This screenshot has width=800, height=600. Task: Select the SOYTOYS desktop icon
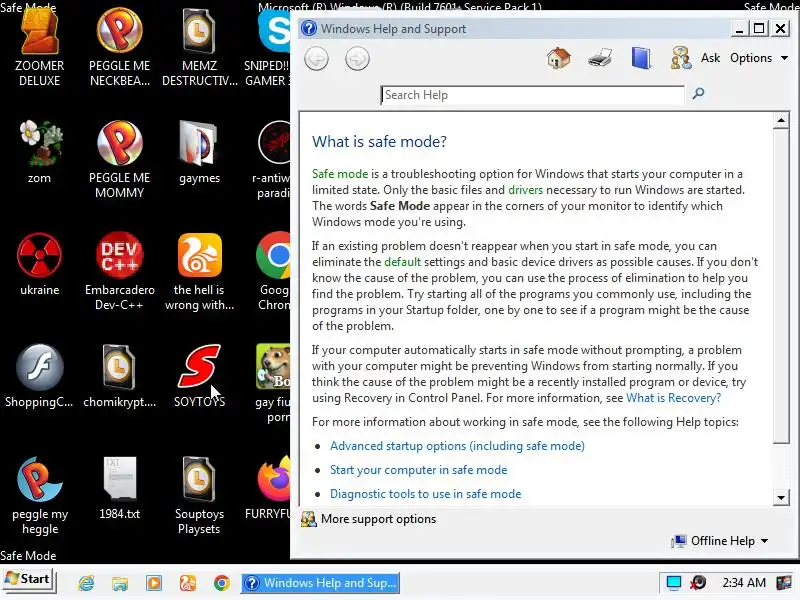199,377
